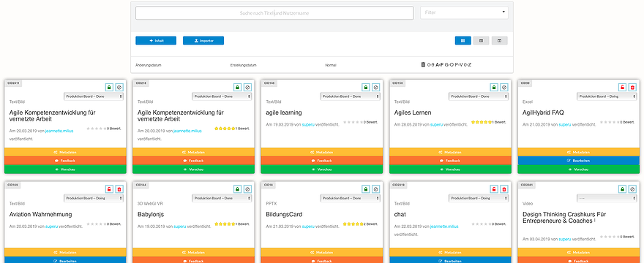Open Feedback for card CID218
This screenshot has width=644, height=263.
pyautogui.click(x=193, y=161)
